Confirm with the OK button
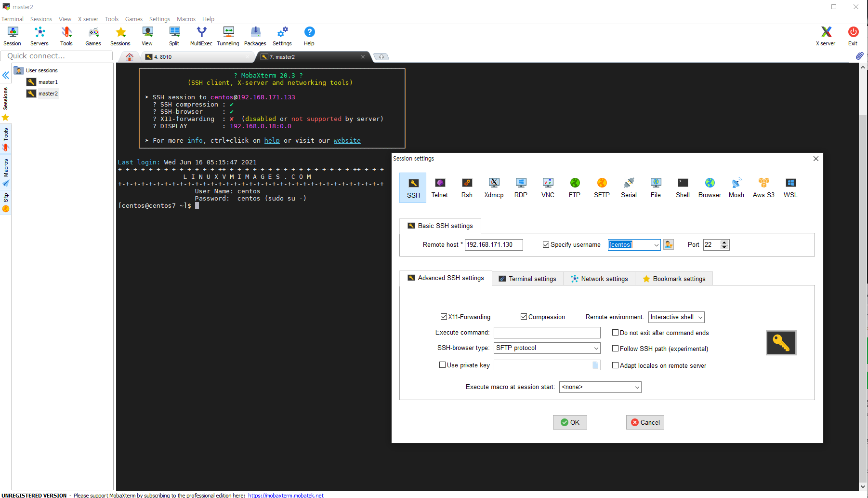868x498 pixels. (x=570, y=422)
